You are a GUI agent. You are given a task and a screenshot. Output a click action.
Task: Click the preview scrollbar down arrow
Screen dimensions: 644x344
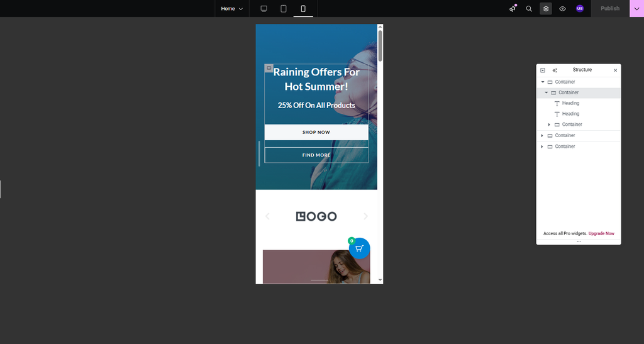coord(380,280)
